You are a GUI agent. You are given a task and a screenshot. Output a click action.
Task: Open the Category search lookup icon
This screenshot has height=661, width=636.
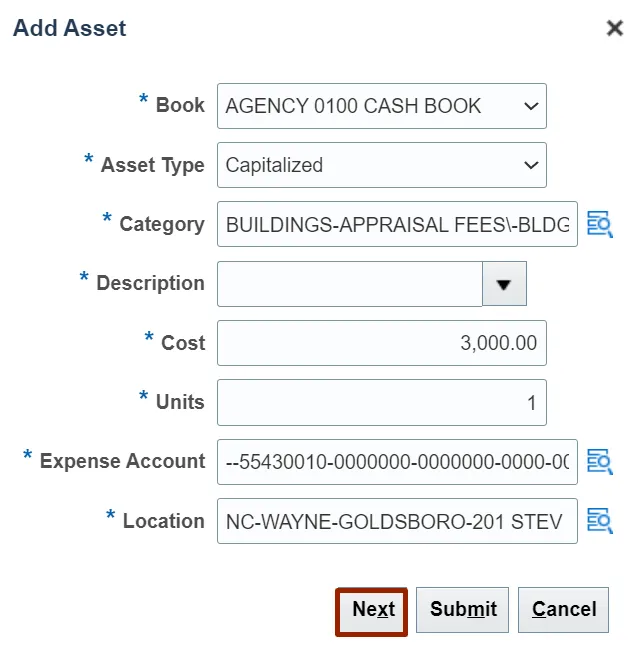coord(599,224)
